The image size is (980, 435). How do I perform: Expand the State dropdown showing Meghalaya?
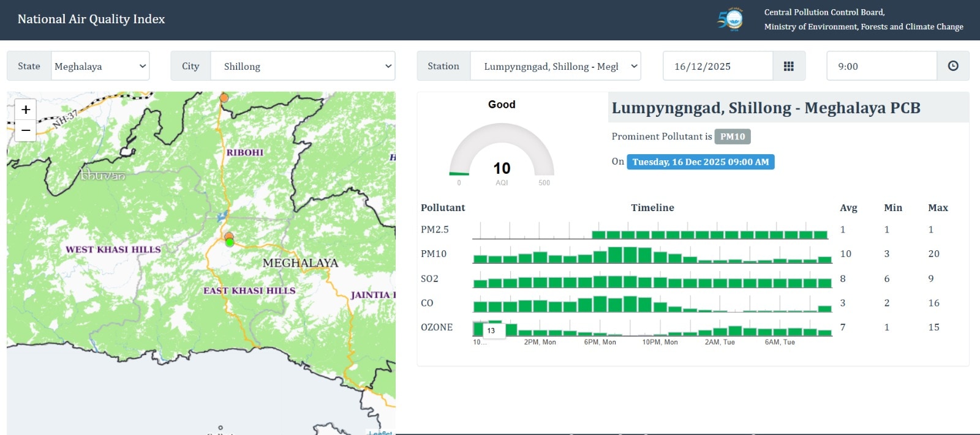pos(100,66)
